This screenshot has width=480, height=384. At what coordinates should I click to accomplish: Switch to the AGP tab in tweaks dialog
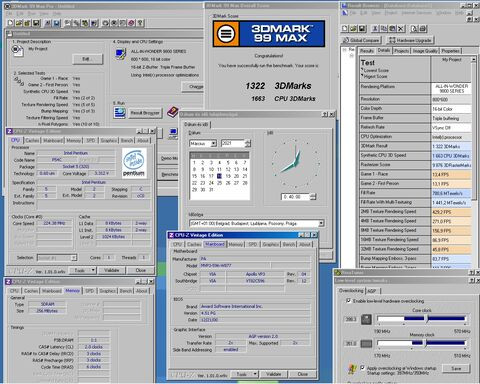coord(372,291)
